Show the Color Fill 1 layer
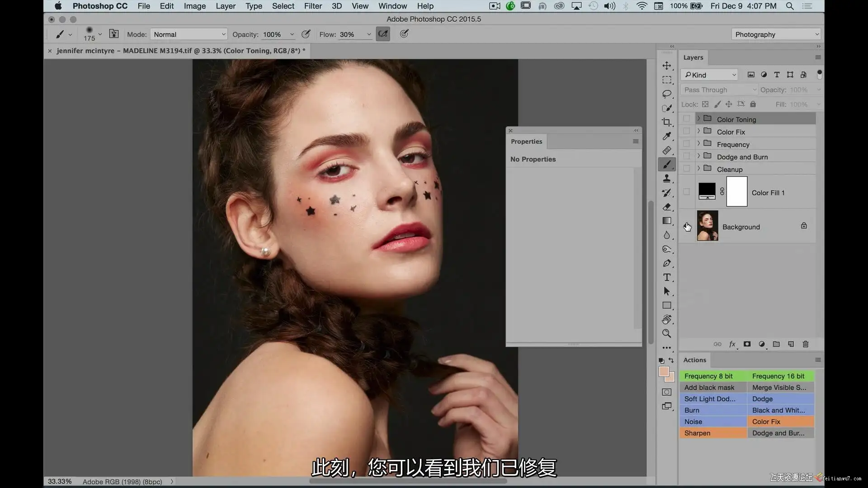 (x=687, y=192)
